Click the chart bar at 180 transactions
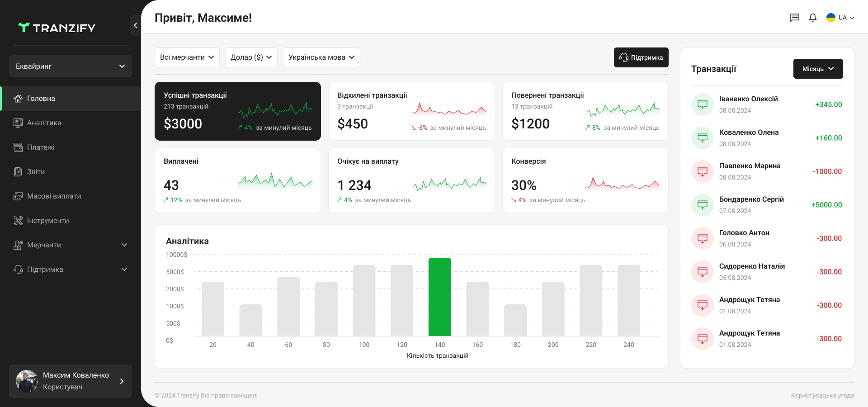Screen dimensions: 868x407 515,320
